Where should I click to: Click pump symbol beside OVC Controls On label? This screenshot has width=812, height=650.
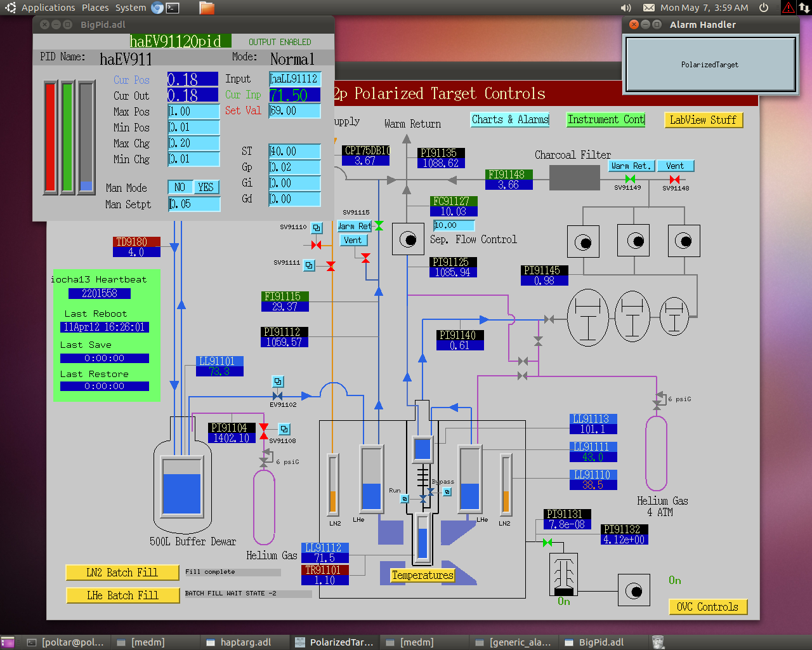[634, 591]
